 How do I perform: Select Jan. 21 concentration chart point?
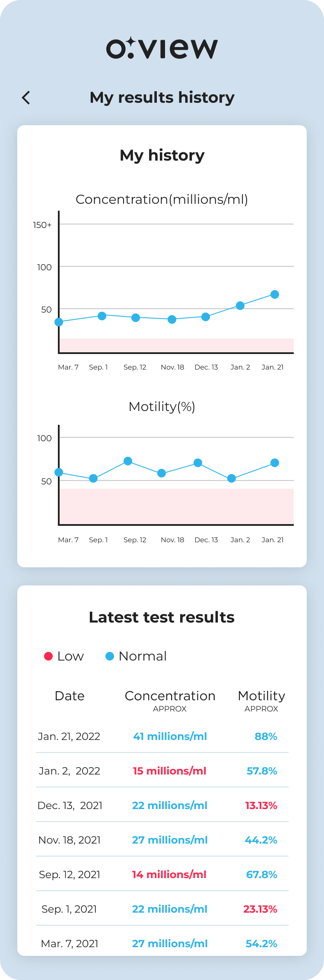[x=275, y=294]
